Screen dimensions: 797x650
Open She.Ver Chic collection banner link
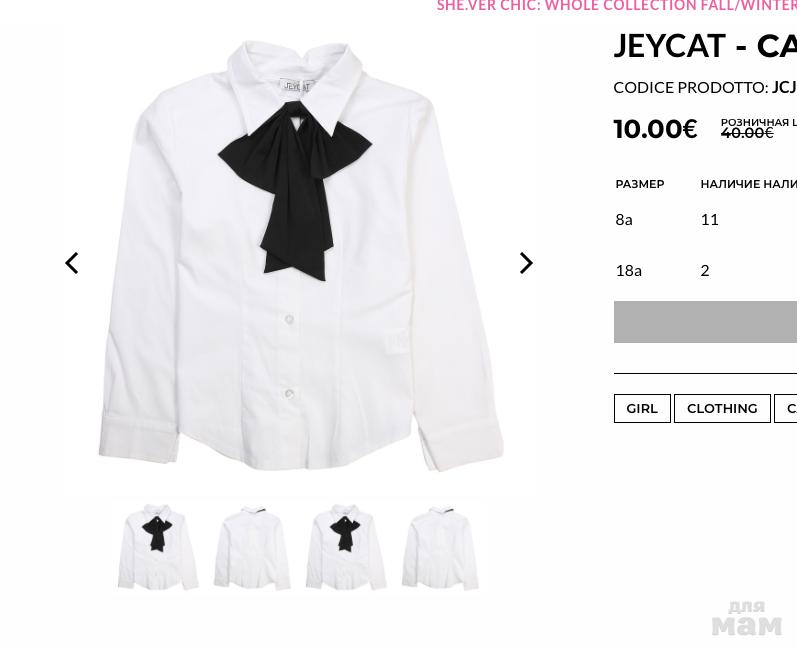(x=617, y=6)
